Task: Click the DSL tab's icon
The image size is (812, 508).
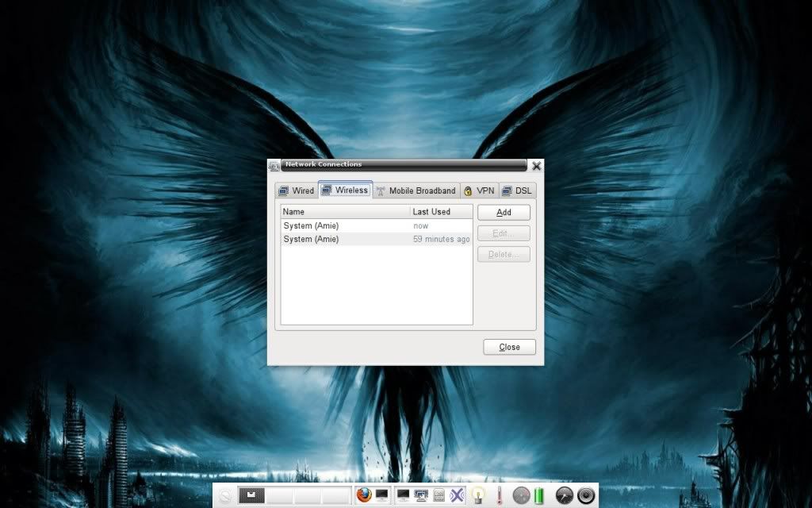Action: tap(507, 190)
